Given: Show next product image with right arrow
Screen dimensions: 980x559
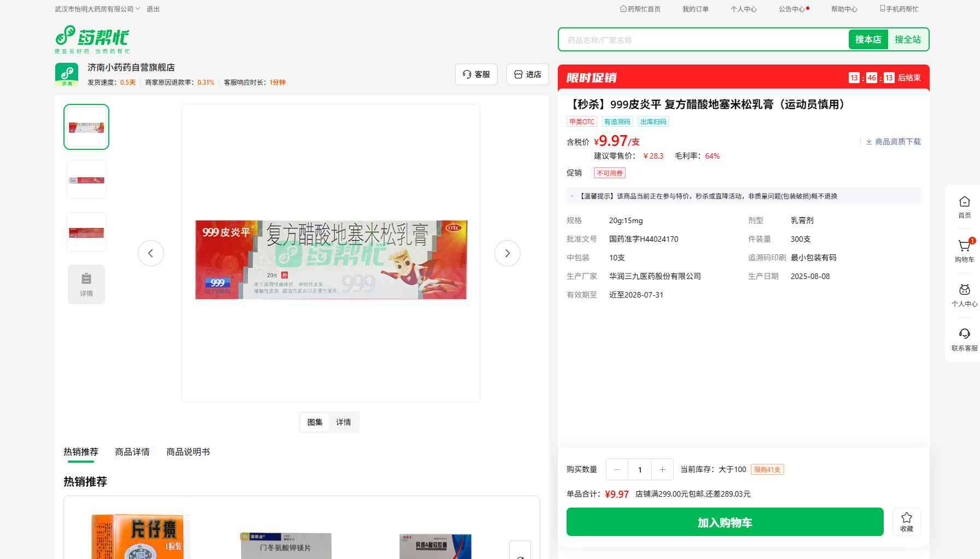Looking at the screenshot, I should pyautogui.click(x=507, y=253).
